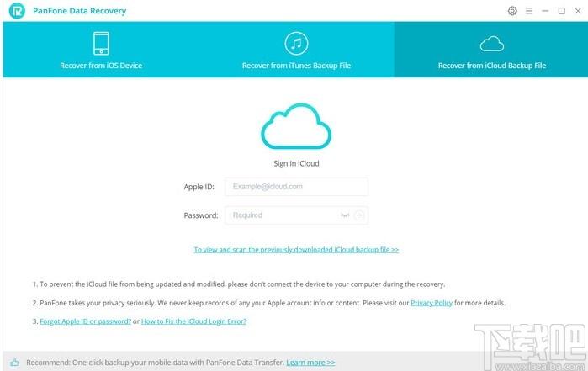Open the Privacy Policy link
This screenshot has width=588, height=371.
coord(432,303)
